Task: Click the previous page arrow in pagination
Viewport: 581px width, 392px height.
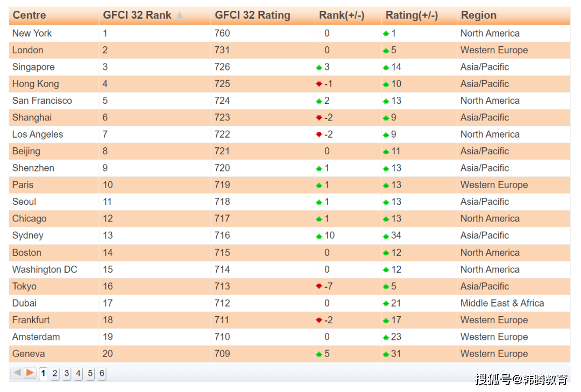Action: (x=17, y=373)
